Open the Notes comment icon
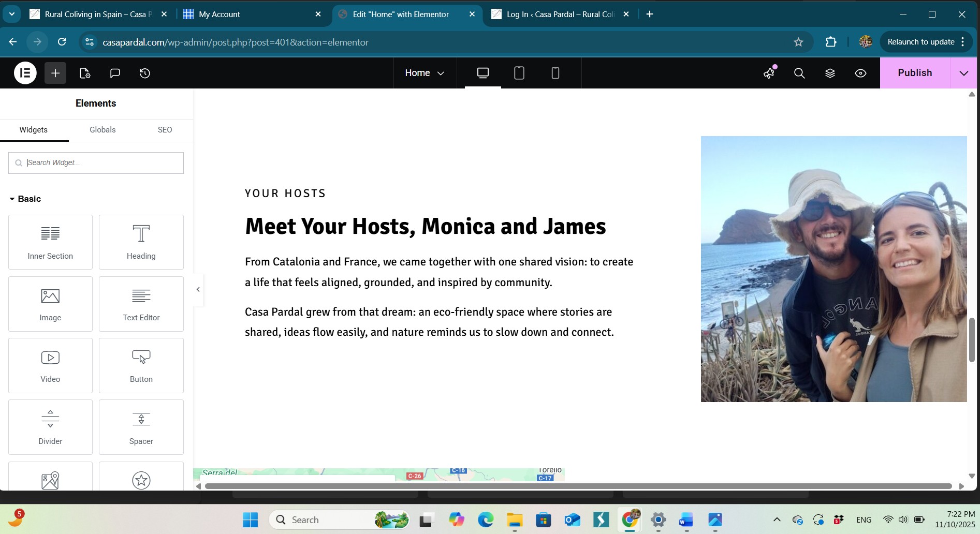This screenshot has height=534, width=980. click(x=115, y=73)
